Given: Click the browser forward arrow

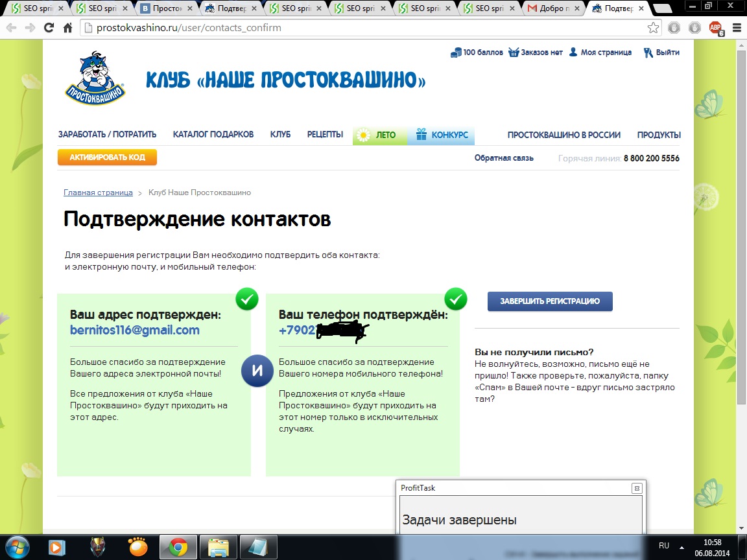Looking at the screenshot, I should click(30, 28).
